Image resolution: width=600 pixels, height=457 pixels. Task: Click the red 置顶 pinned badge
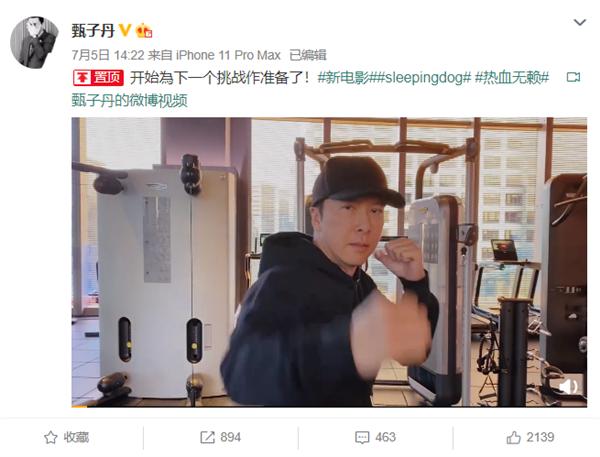pyautogui.click(x=98, y=78)
